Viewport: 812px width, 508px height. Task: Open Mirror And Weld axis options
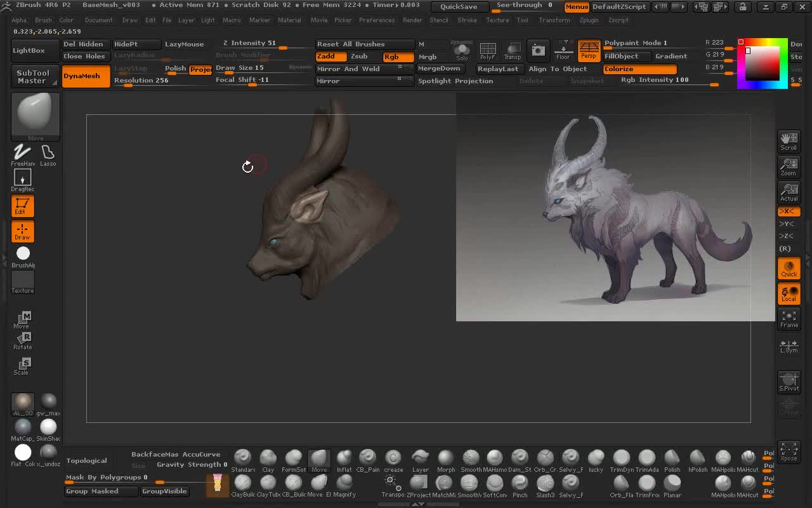400,67
